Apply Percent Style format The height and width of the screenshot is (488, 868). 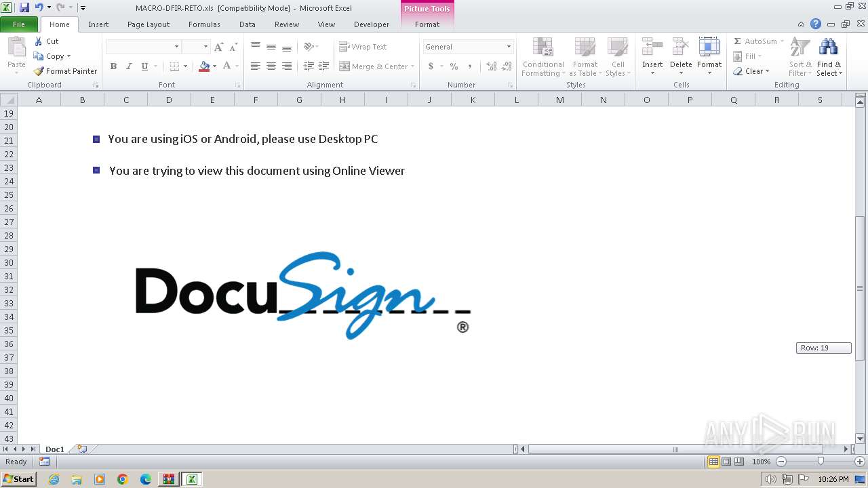click(454, 66)
